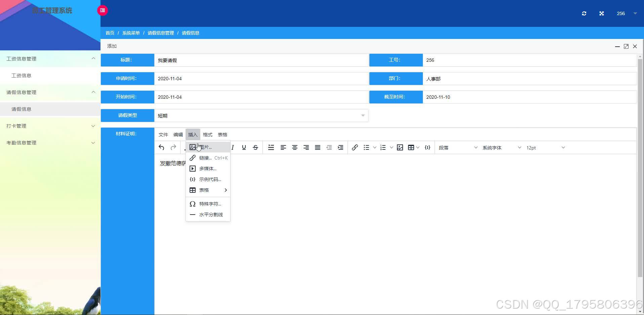Toggle strikethrough formatting
Image resolution: width=644 pixels, height=315 pixels.
[255, 147]
